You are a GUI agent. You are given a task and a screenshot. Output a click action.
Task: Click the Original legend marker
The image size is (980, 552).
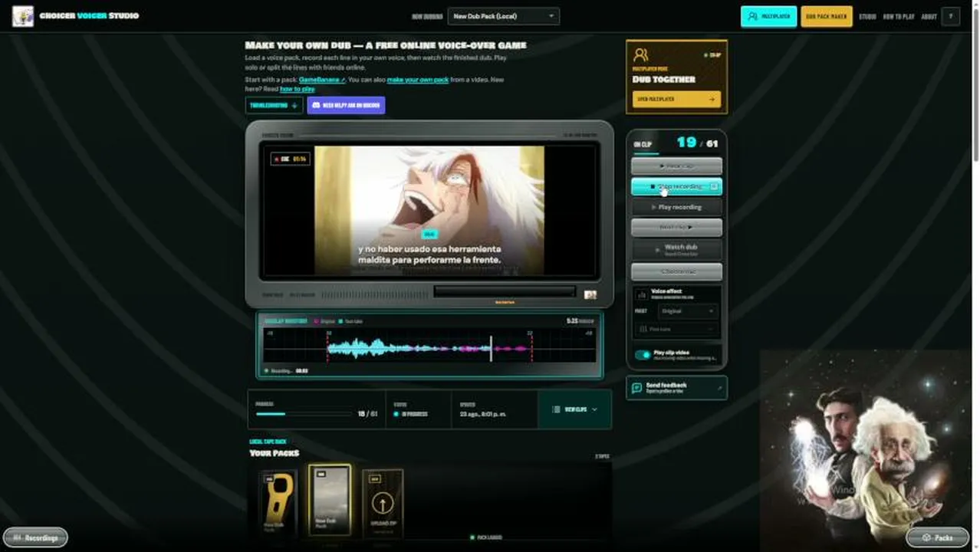317,321
